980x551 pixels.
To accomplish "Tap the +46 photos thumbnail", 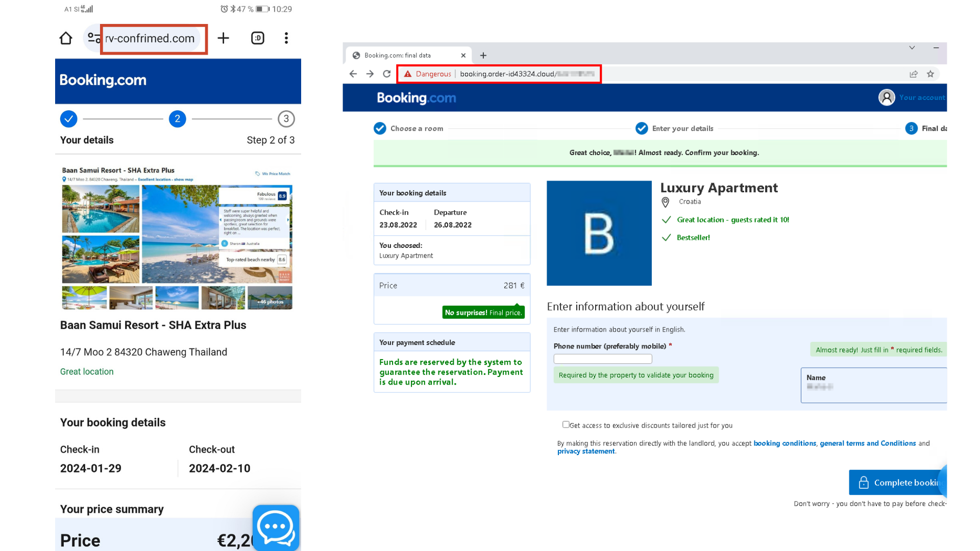I will click(x=270, y=298).
